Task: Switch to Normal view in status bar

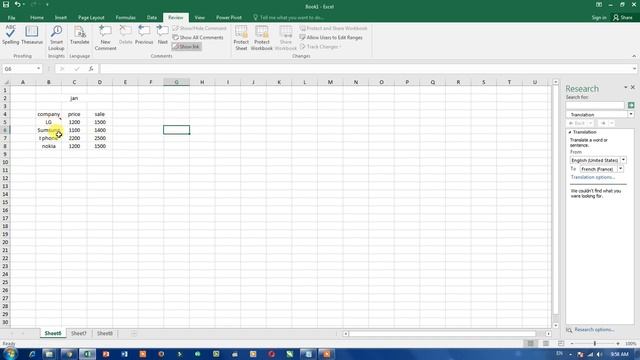Action: coord(531,344)
